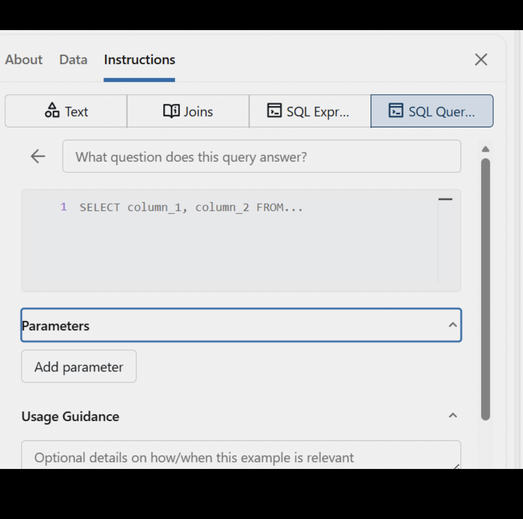Select the Instructions tab

click(x=139, y=60)
